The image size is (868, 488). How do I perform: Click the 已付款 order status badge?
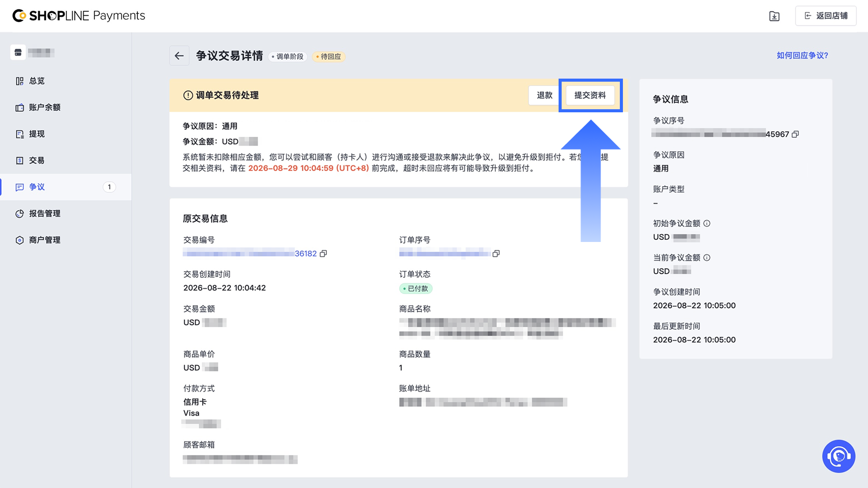416,289
